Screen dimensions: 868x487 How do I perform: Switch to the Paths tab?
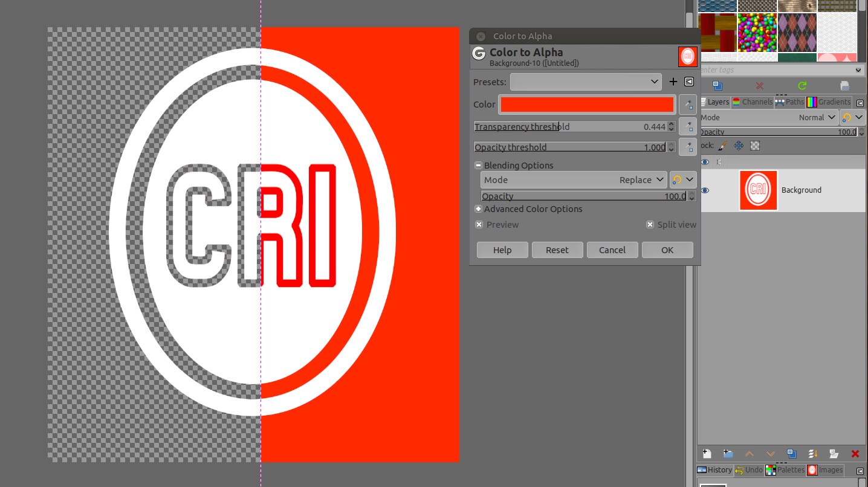790,102
